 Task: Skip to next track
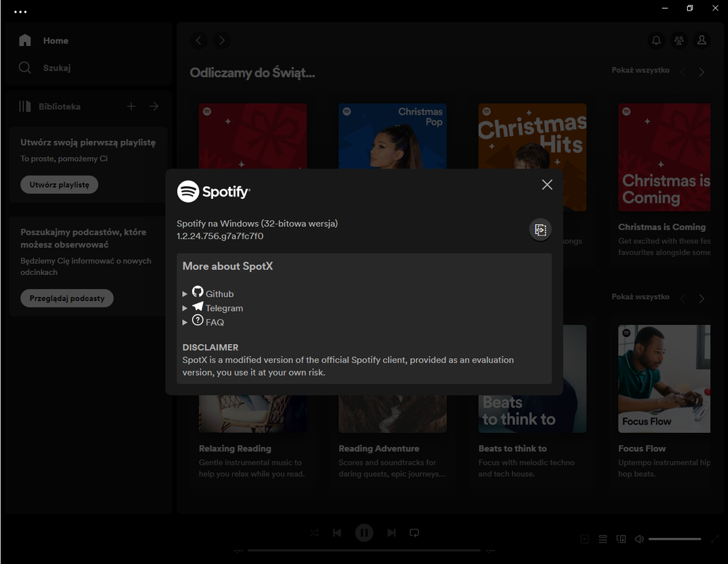click(x=392, y=533)
